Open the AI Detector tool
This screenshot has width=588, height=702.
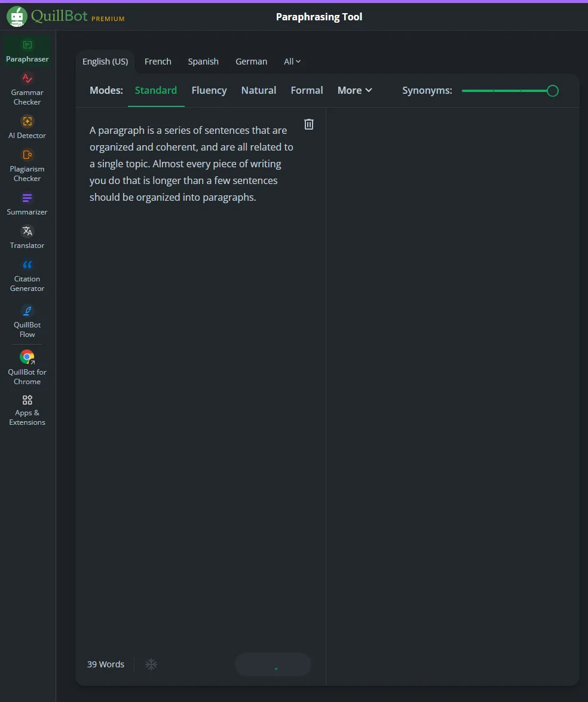27,128
